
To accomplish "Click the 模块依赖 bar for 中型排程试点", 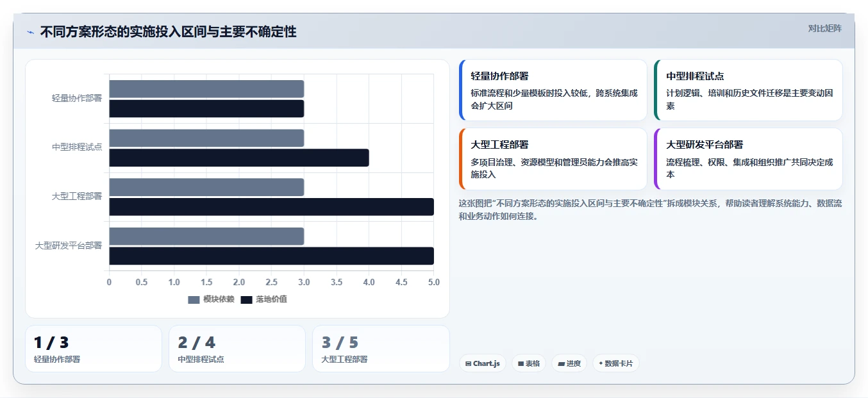I will tap(206, 138).
